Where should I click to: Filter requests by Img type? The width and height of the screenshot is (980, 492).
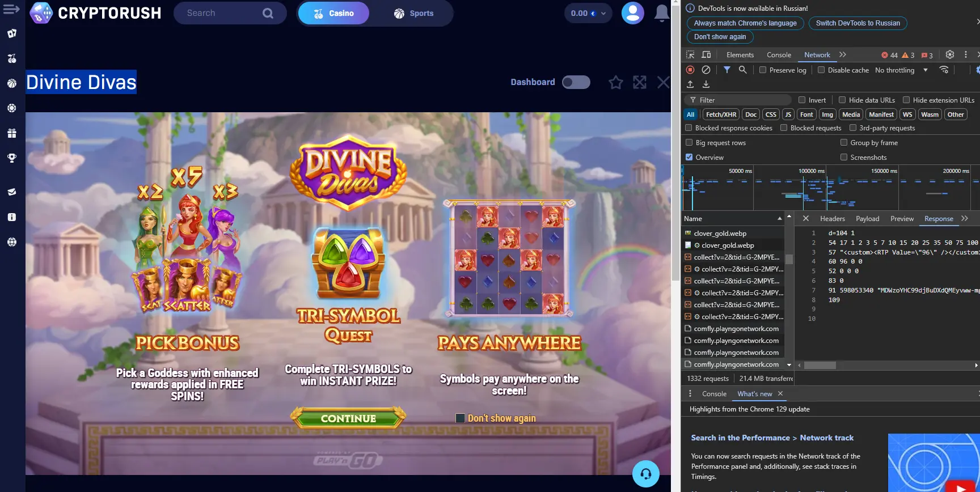click(827, 114)
